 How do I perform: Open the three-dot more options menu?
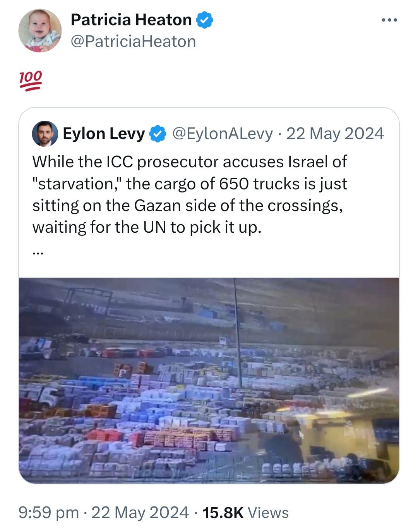389,20
